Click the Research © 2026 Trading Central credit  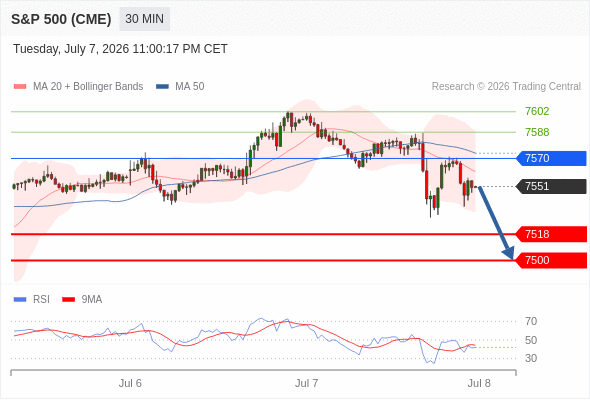click(x=506, y=87)
